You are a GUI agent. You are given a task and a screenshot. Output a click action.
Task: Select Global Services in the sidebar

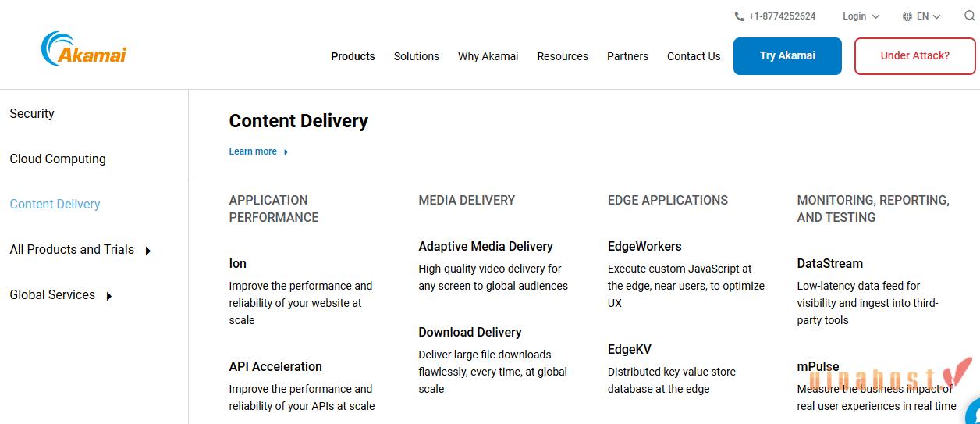52,294
